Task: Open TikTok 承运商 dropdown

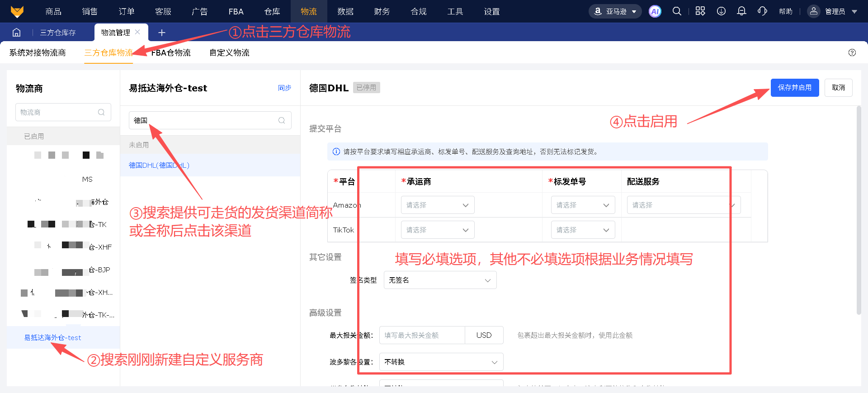Action: tap(438, 230)
